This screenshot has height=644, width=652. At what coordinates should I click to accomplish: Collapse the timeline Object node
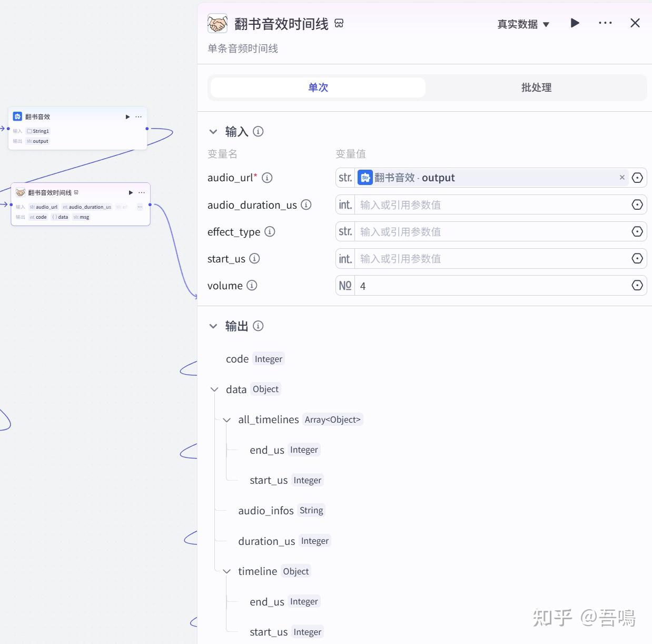click(x=227, y=571)
